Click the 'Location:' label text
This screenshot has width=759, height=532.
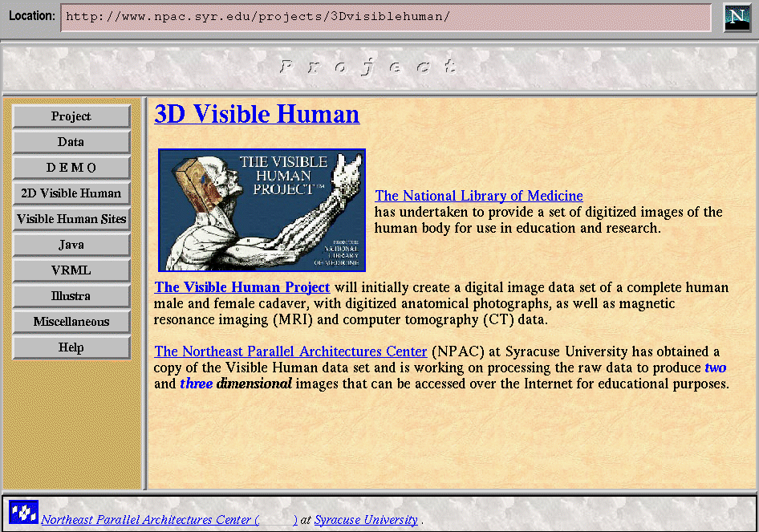[32, 15]
